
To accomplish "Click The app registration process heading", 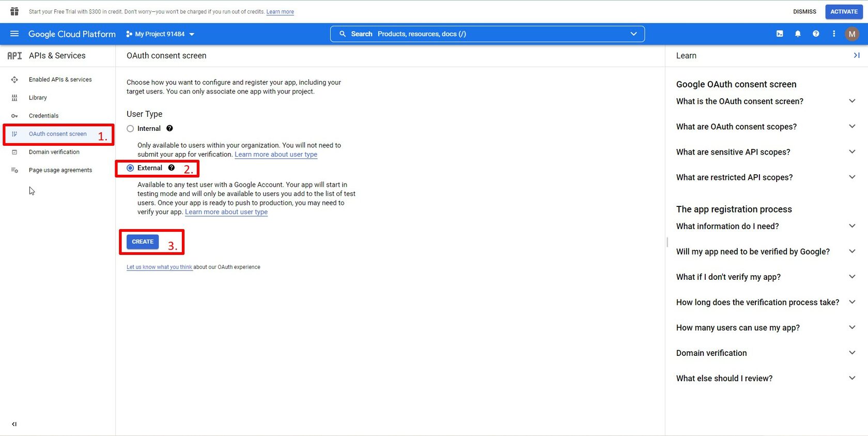I will click(x=734, y=209).
